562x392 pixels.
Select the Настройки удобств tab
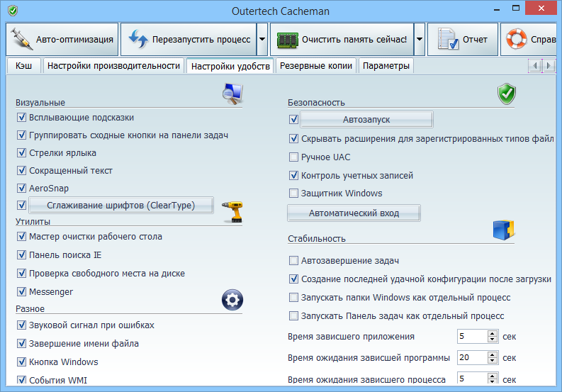click(230, 66)
